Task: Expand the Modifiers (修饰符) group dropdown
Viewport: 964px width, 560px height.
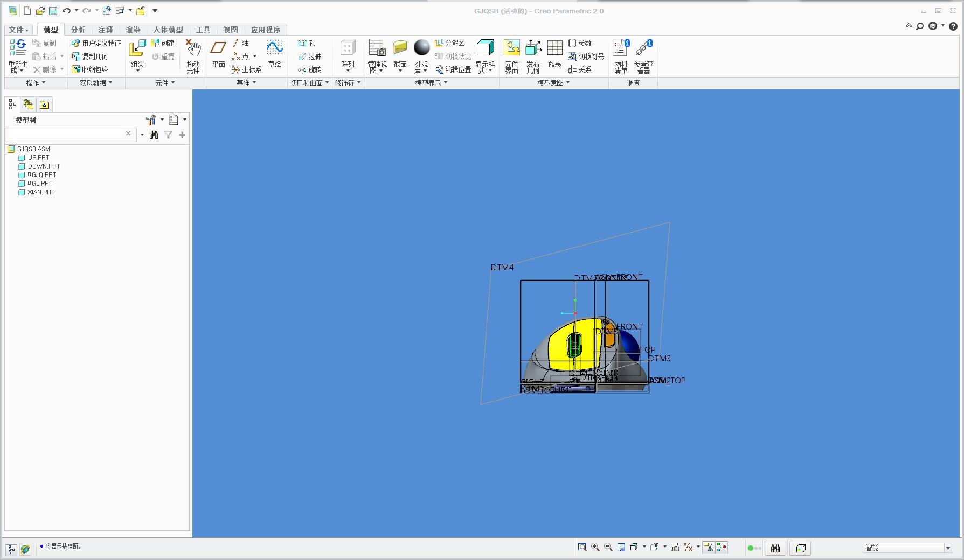Action: [348, 83]
